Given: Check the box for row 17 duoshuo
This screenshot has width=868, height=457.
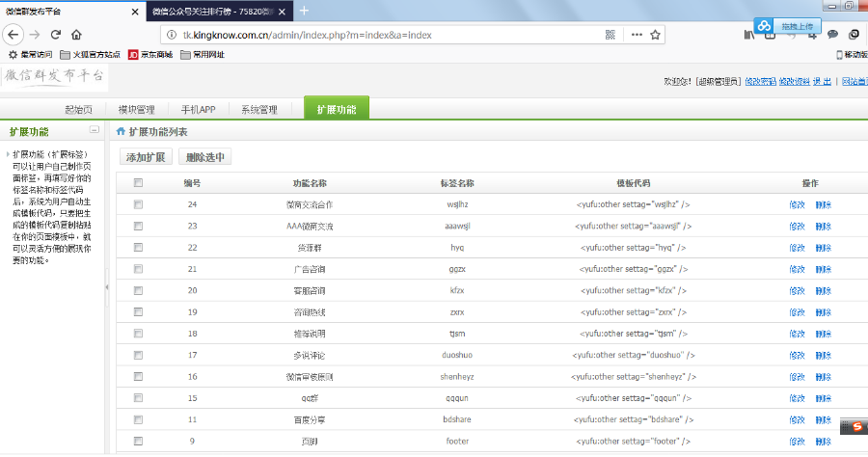Looking at the screenshot, I should coord(138,355).
